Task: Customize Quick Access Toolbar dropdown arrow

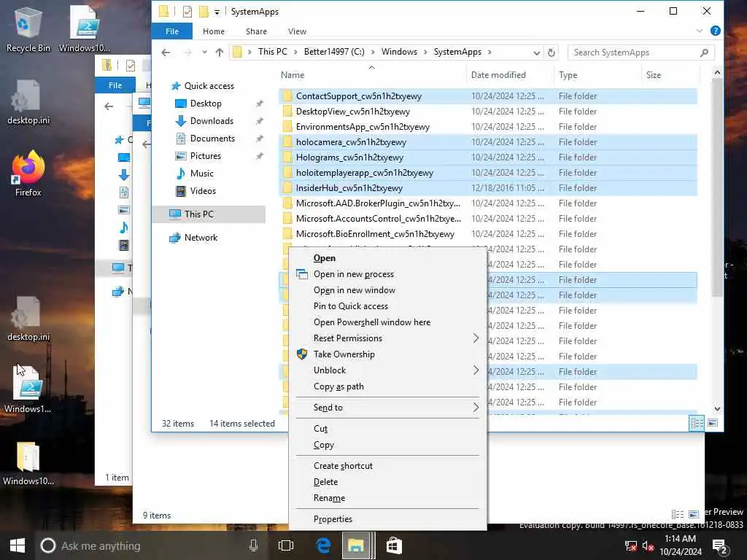Action: click(217, 12)
